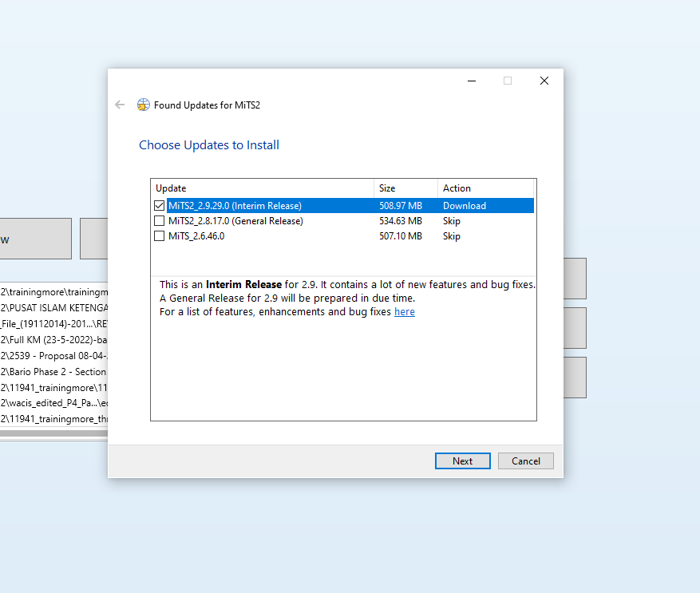The image size is (700, 593).
Task: Click Skip action for MiTS_2.6.46.0
Action: (451, 235)
